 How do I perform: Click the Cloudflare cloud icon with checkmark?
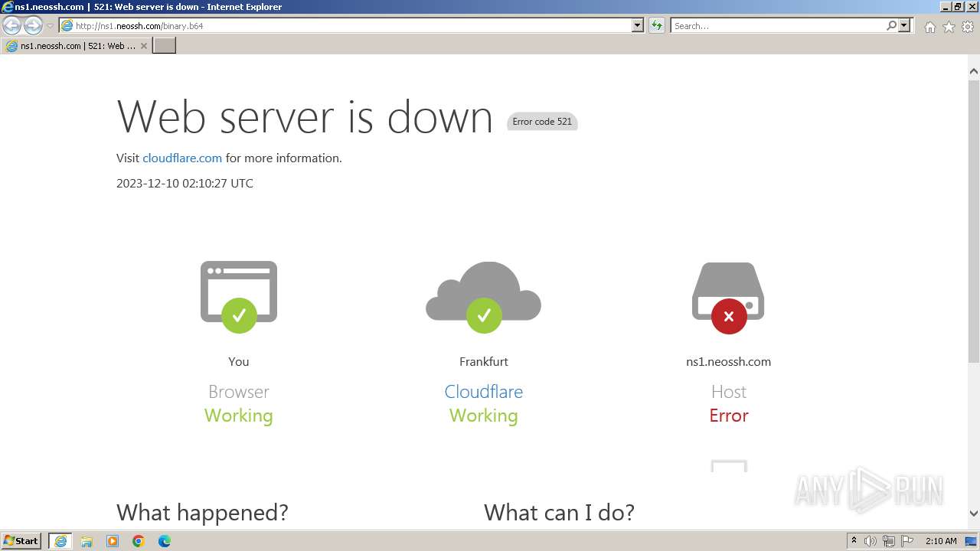(x=483, y=297)
